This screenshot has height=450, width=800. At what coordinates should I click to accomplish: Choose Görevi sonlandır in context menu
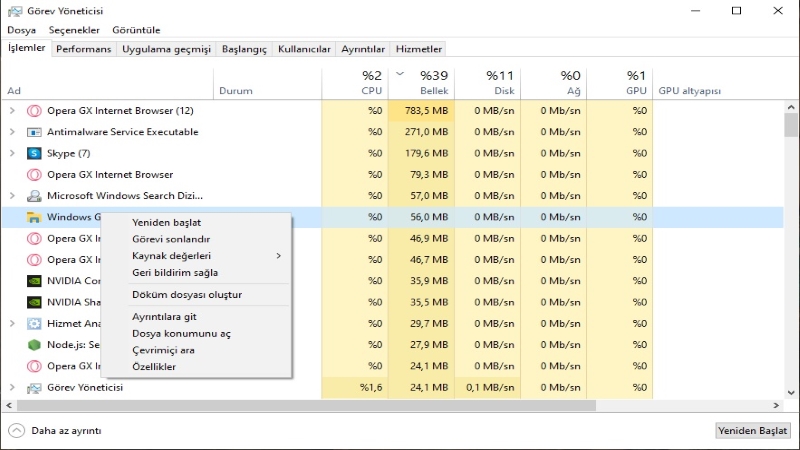[x=171, y=239]
